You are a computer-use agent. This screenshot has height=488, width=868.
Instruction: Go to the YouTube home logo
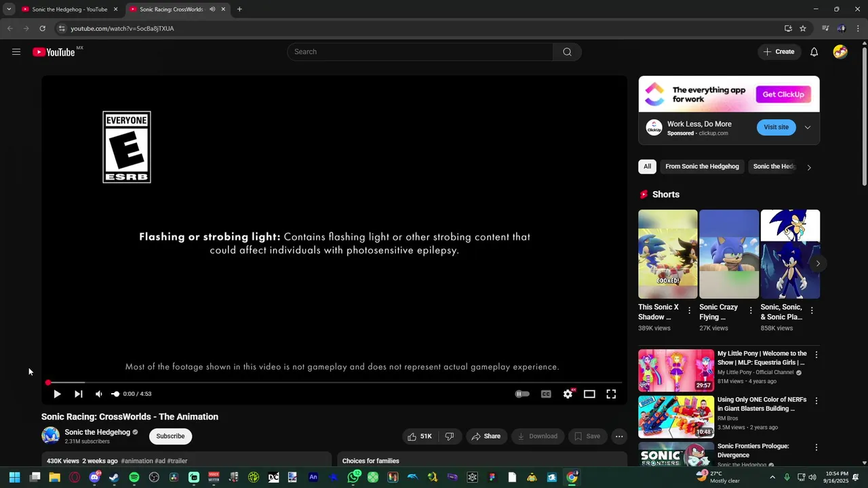54,52
